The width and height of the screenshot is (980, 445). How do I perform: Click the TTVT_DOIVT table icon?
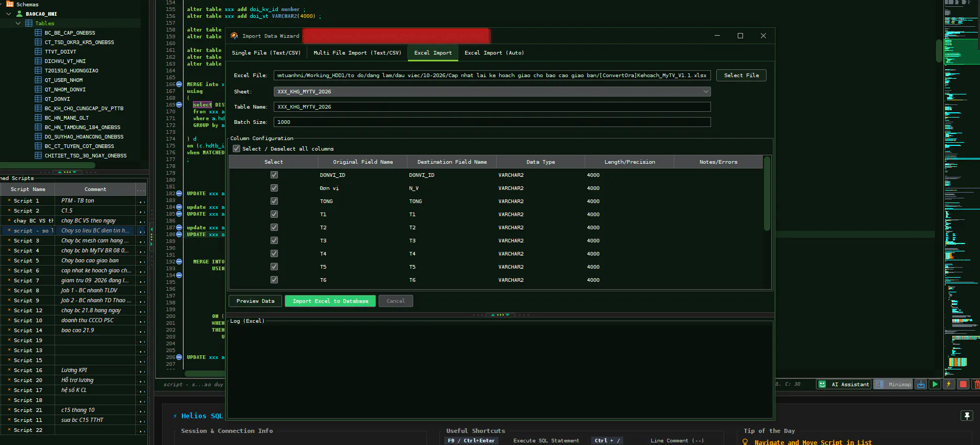point(38,51)
